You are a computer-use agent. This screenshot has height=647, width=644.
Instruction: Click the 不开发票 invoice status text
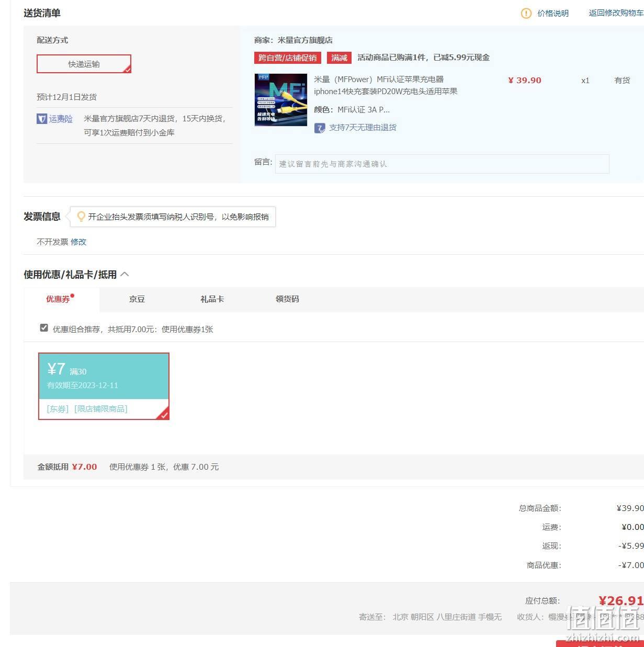click(52, 242)
